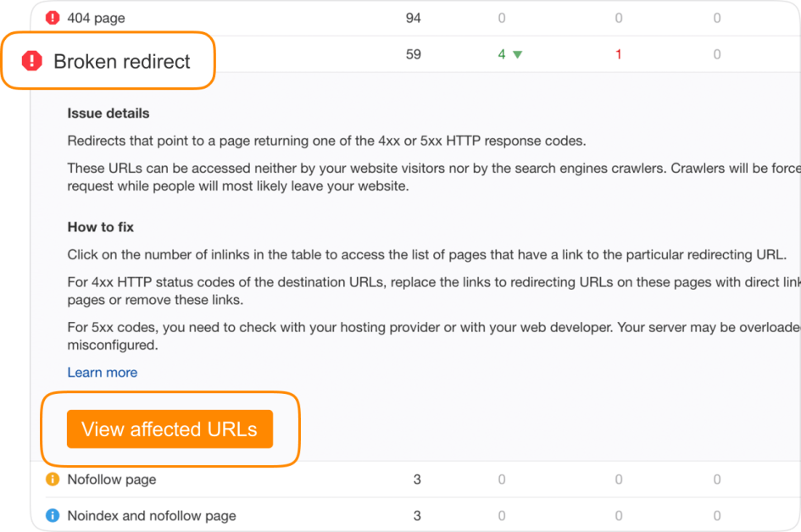The width and height of the screenshot is (801, 532).
Task: Click the 3 count for Noindex and nofollow
Action: [x=417, y=515]
